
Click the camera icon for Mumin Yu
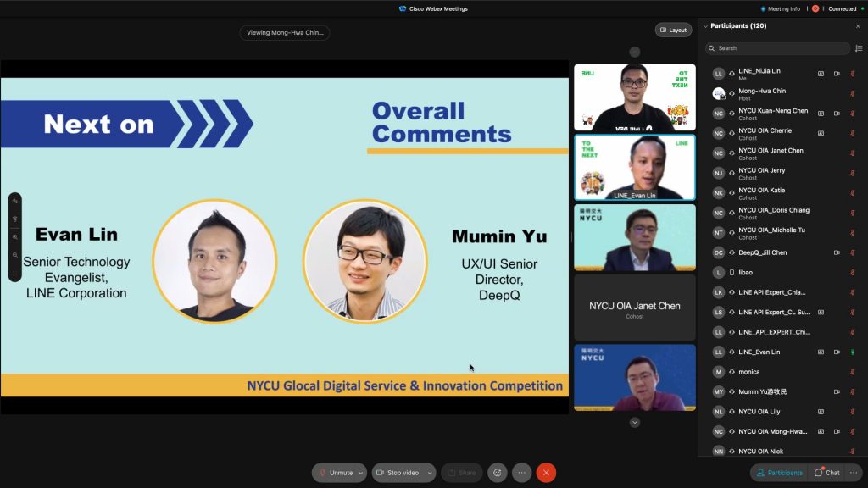click(837, 391)
